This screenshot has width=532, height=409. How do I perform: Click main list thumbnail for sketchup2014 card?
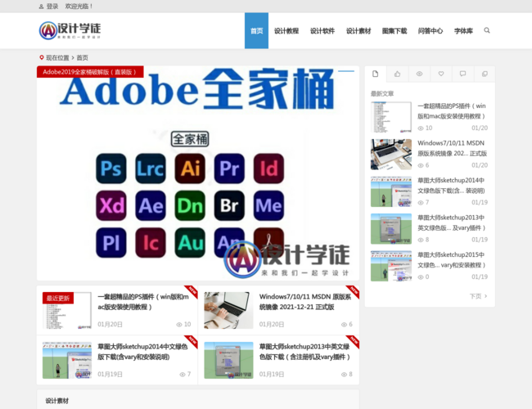coord(67,360)
